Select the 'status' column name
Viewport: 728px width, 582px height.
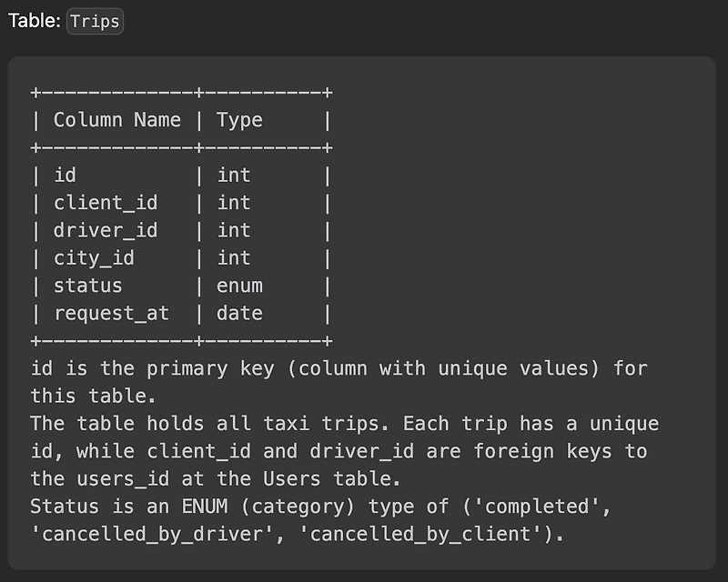point(87,286)
